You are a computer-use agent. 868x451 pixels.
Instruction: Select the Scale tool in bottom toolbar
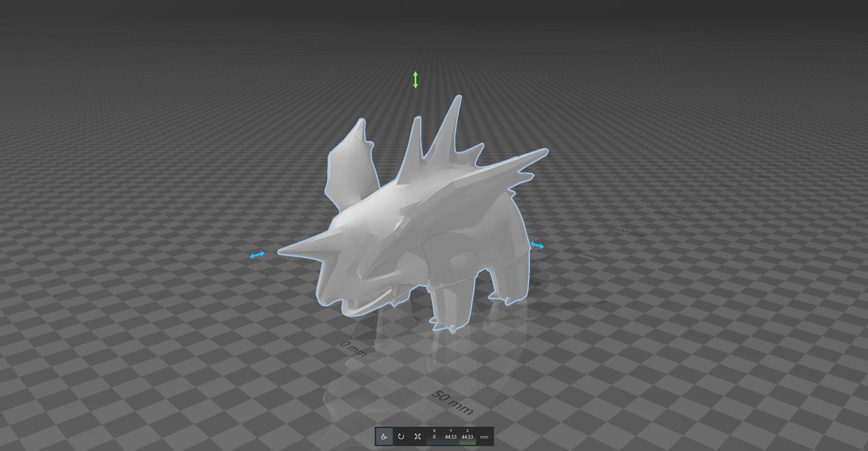click(417, 436)
